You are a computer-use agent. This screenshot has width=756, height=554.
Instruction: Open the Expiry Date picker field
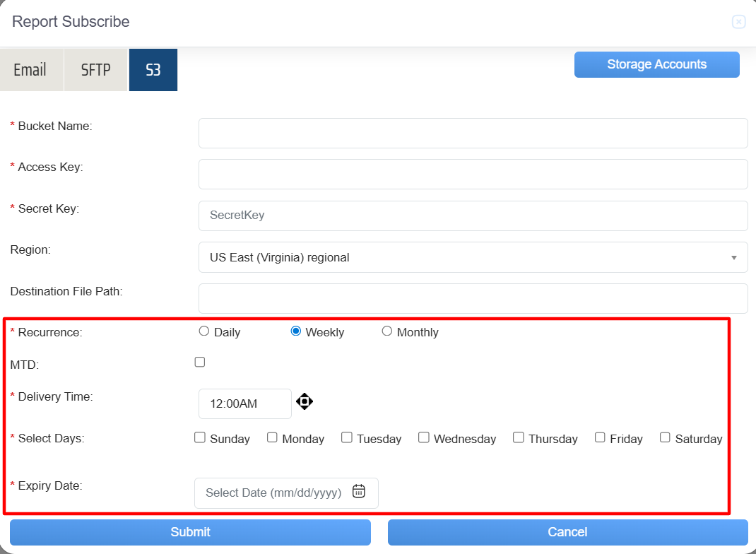(276, 493)
